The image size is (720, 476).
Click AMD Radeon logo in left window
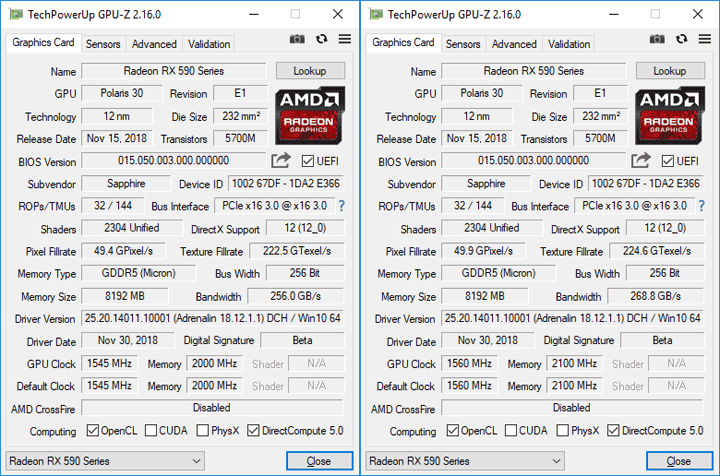click(310, 116)
